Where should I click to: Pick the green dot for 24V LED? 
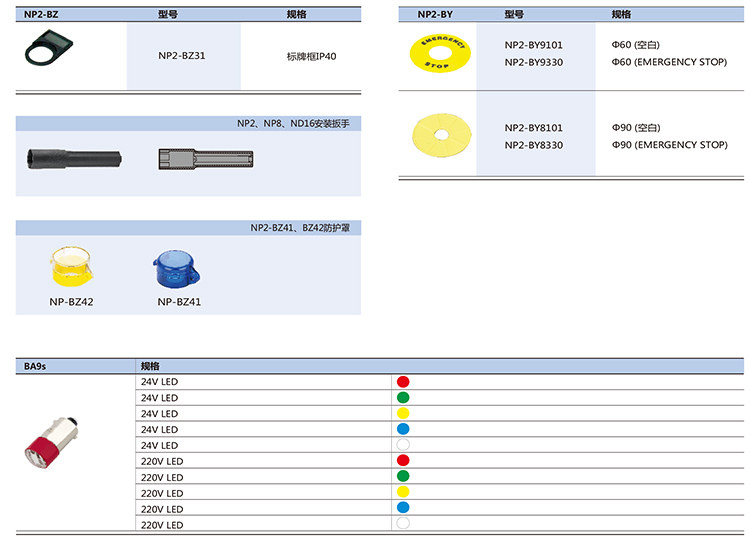[403, 398]
